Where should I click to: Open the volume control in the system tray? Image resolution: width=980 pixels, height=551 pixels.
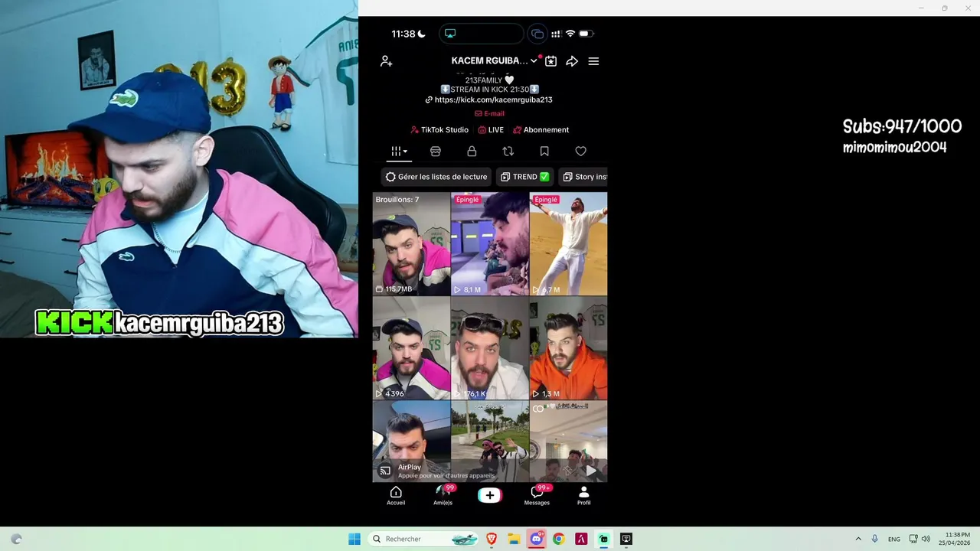pyautogui.click(x=926, y=539)
